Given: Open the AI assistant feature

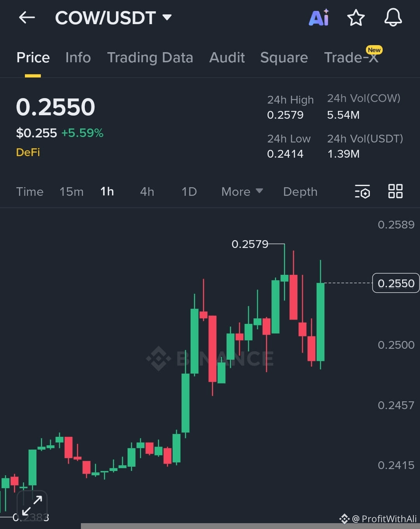Looking at the screenshot, I should pyautogui.click(x=319, y=18).
